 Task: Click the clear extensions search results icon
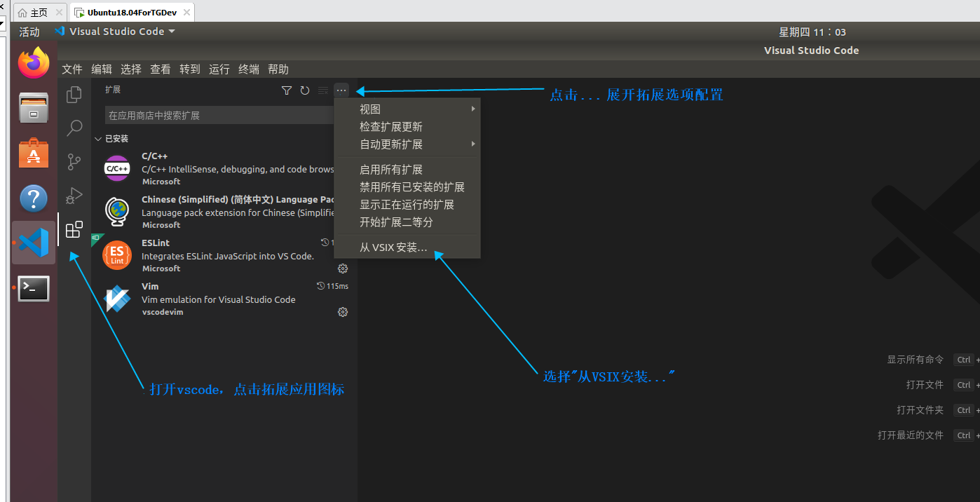pyautogui.click(x=323, y=90)
